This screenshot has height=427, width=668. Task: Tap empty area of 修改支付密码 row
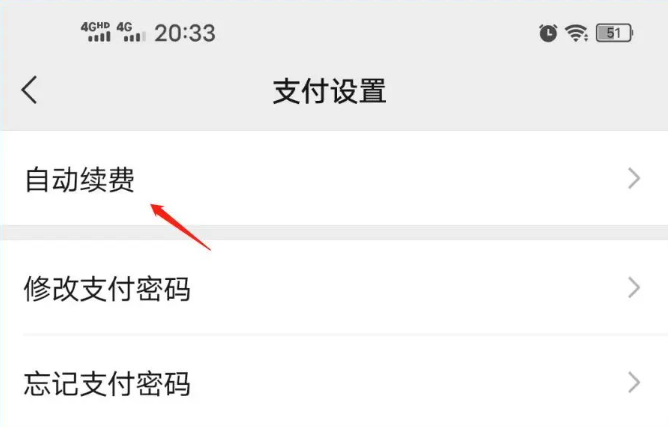click(x=405, y=288)
